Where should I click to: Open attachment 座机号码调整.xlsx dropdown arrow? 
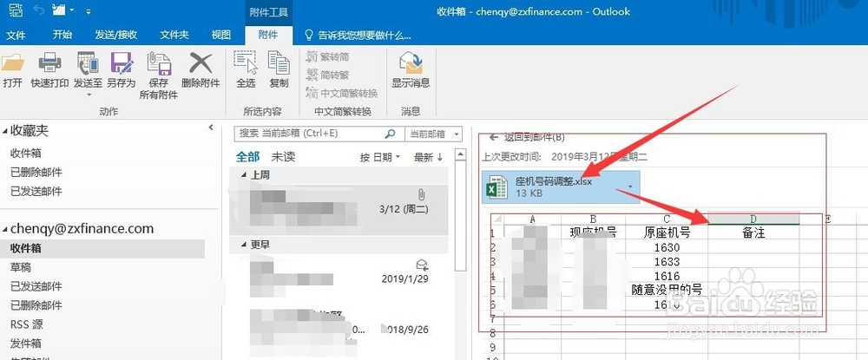click(x=628, y=187)
